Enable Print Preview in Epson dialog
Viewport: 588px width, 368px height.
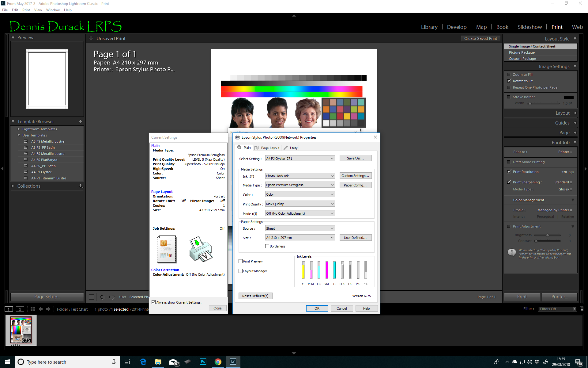[240, 261]
